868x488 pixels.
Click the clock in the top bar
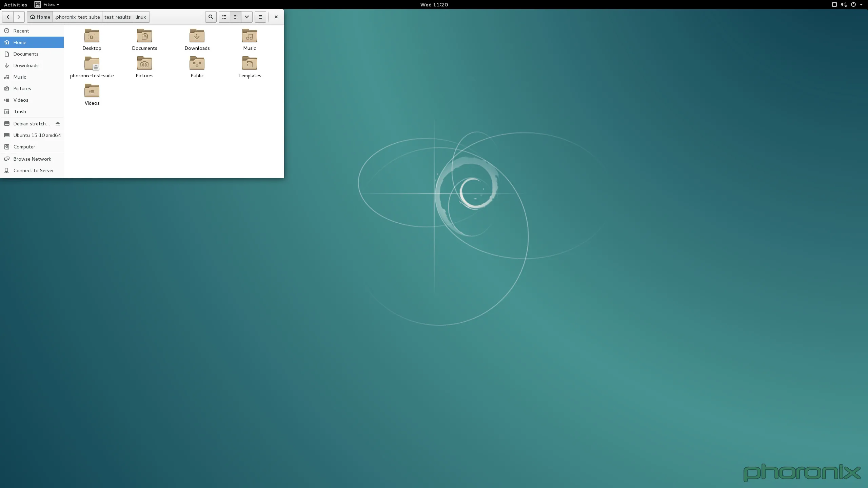434,4
